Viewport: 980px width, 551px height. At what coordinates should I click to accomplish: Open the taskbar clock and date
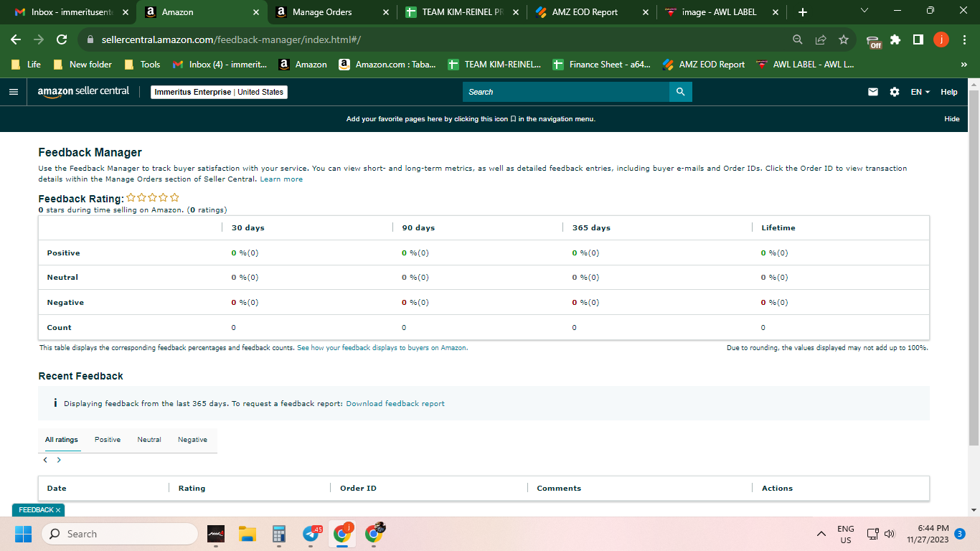tap(928, 534)
